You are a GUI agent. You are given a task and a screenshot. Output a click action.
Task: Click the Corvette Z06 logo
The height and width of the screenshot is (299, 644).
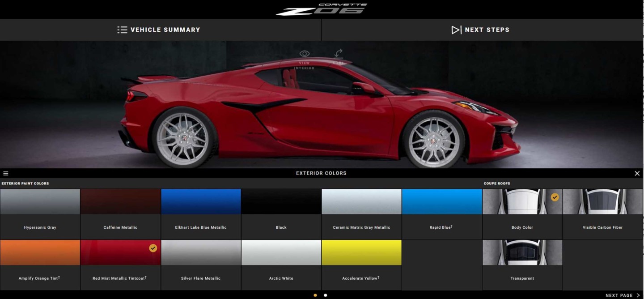(x=322, y=9)
